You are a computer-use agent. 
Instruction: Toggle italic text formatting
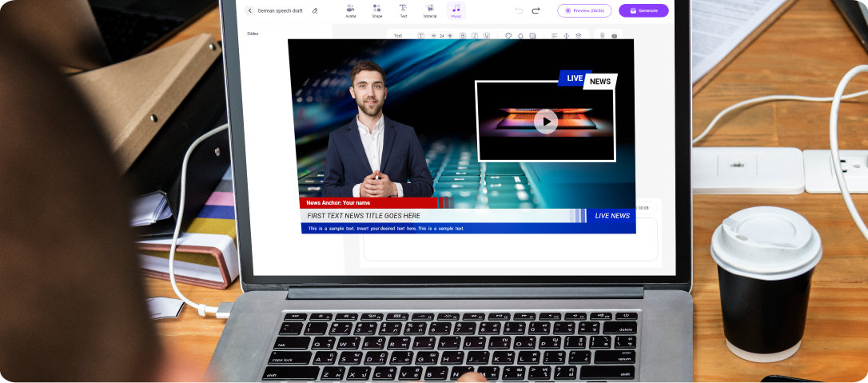pyautogui.click(x=475, y=36)
